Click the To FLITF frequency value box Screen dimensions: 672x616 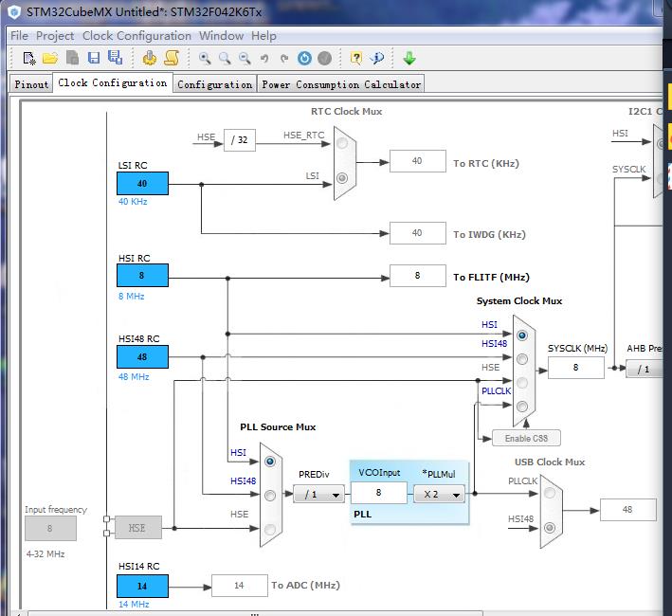[x=417, y=277]
